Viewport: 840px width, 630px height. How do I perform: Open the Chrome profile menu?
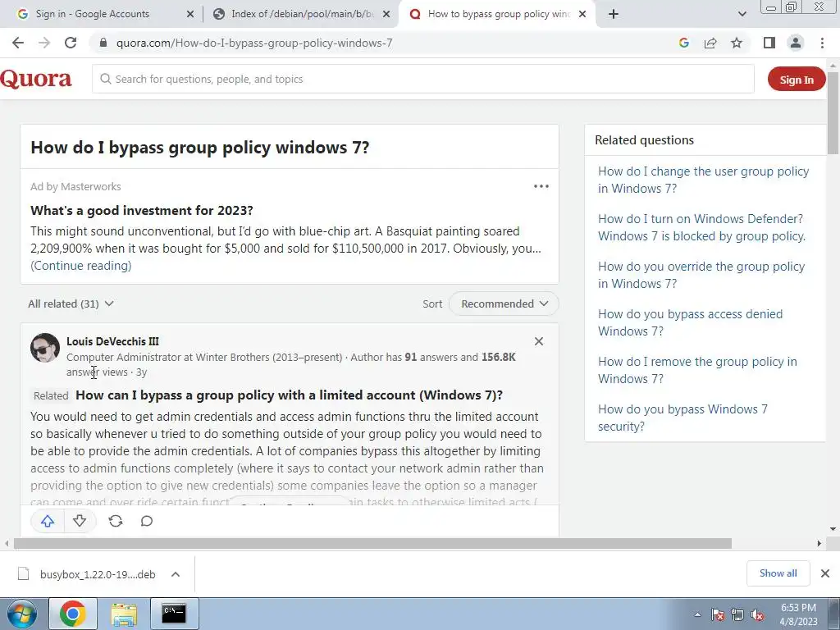(x=796, y=43)
